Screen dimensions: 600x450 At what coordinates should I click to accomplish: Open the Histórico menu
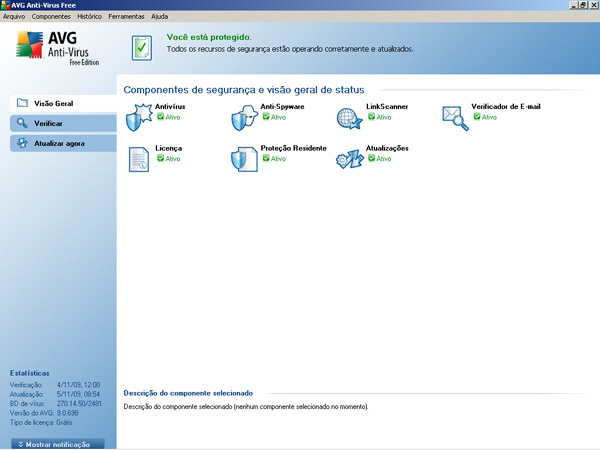click(89, 16)
